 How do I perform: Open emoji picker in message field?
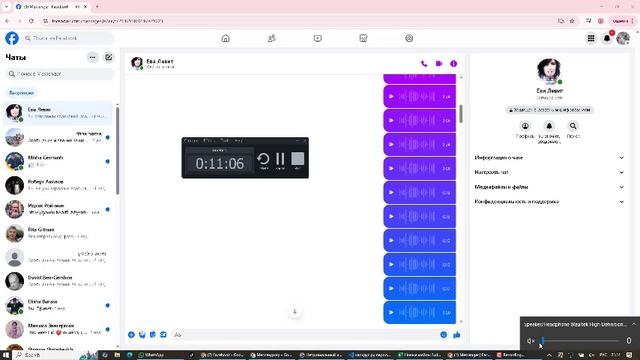444,335
